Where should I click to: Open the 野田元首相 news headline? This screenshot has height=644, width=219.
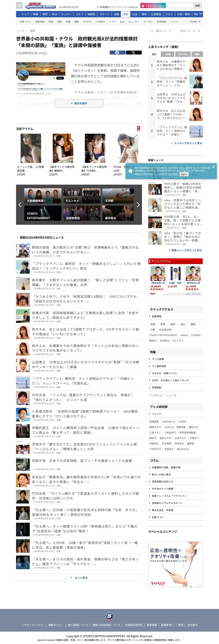coord(85,250)
